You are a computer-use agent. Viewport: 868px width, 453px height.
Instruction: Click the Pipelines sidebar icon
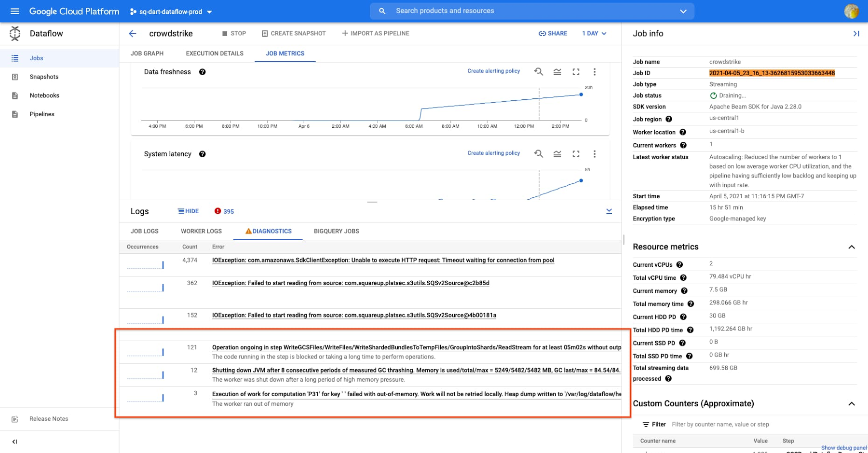(15, 114)
